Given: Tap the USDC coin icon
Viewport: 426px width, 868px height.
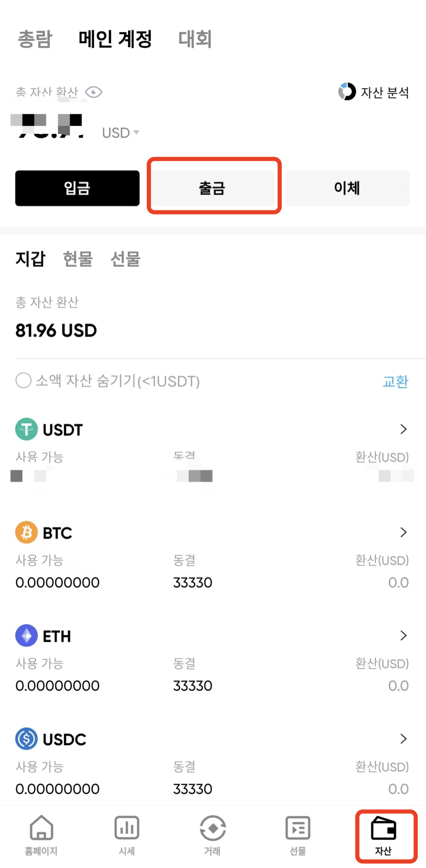Looking at the screenshot, I should coord(27,739).
